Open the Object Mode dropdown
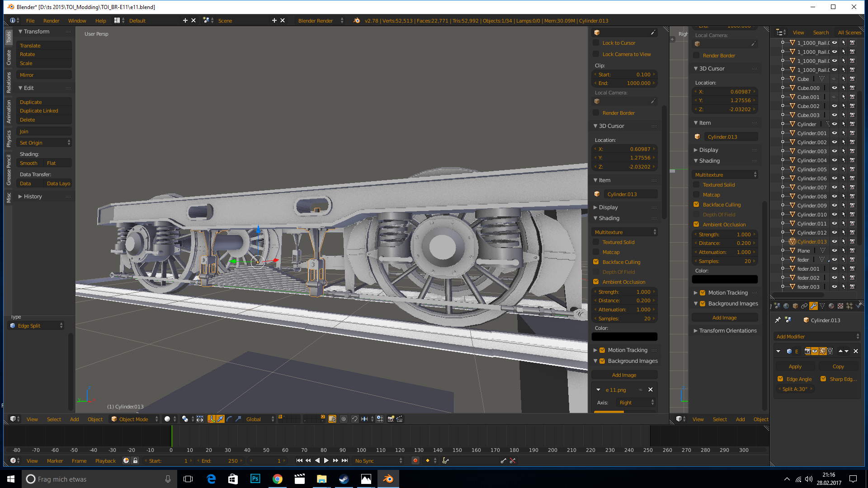868x488 pixels. (134, 419)
